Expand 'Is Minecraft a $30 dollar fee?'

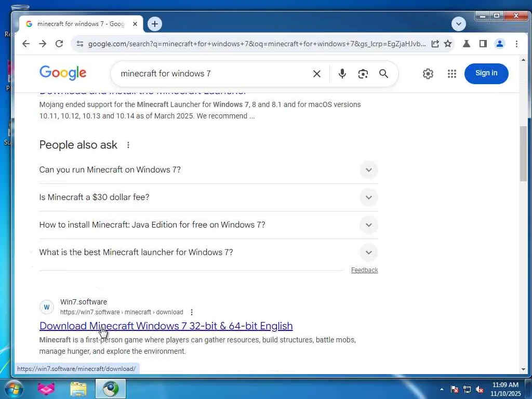(208, 197)
